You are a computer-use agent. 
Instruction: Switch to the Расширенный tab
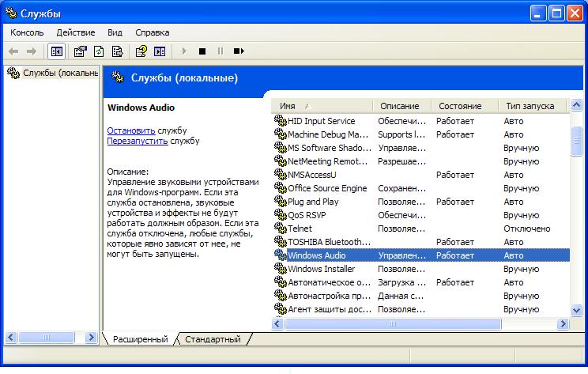[140, 339]
